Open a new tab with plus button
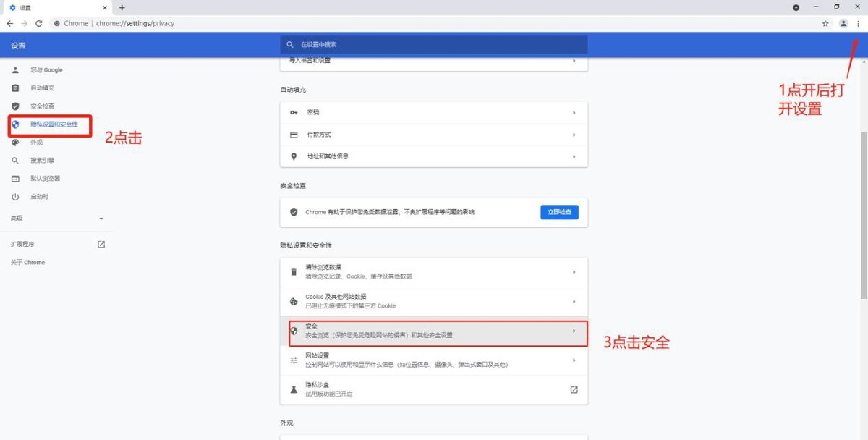The height and width of the screenshot is (440, 868). [x=122, y=7]
